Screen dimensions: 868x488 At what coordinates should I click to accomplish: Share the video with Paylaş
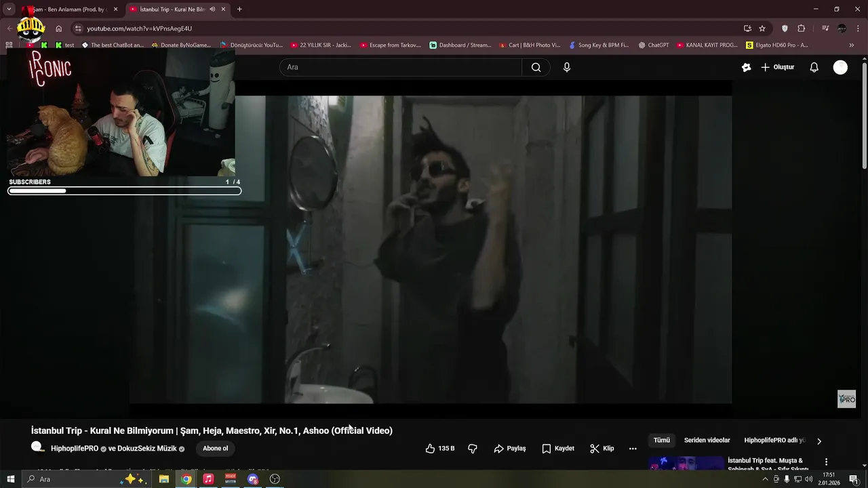510,448
